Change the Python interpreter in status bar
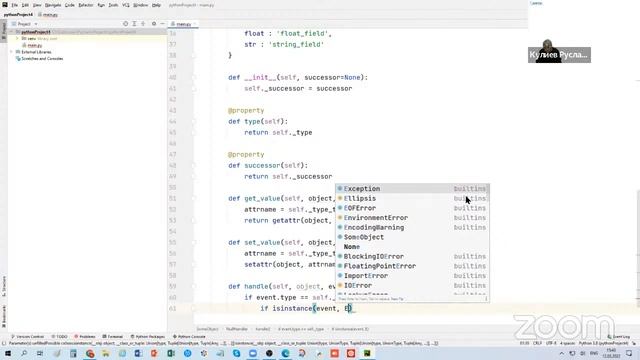The image size is (640, 360). [x=603, y=344]
